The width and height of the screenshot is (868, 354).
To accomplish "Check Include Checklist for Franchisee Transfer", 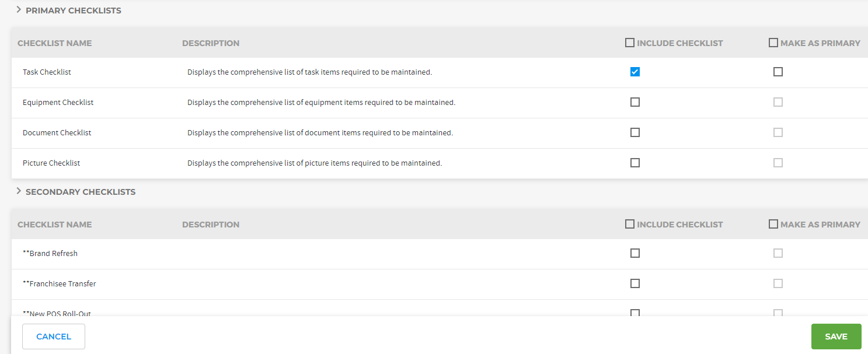I will point(635,283).
